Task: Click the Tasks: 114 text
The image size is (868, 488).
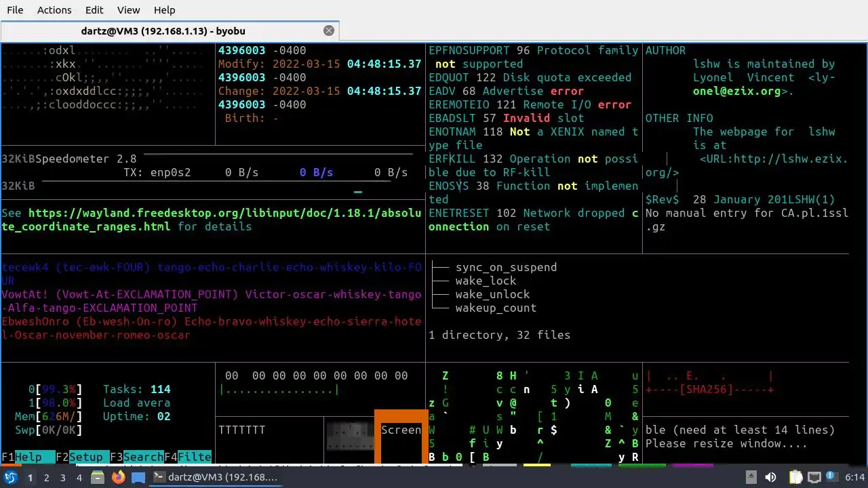Action: pos(137,389)
